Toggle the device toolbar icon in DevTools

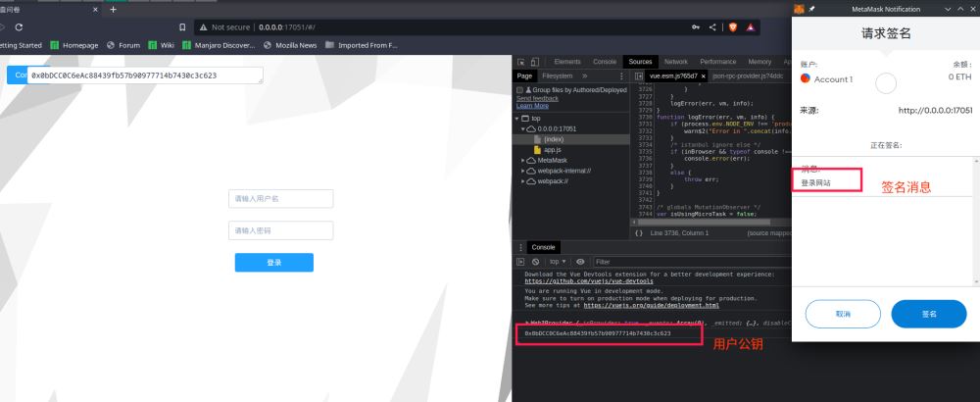(x=534, y=62)
